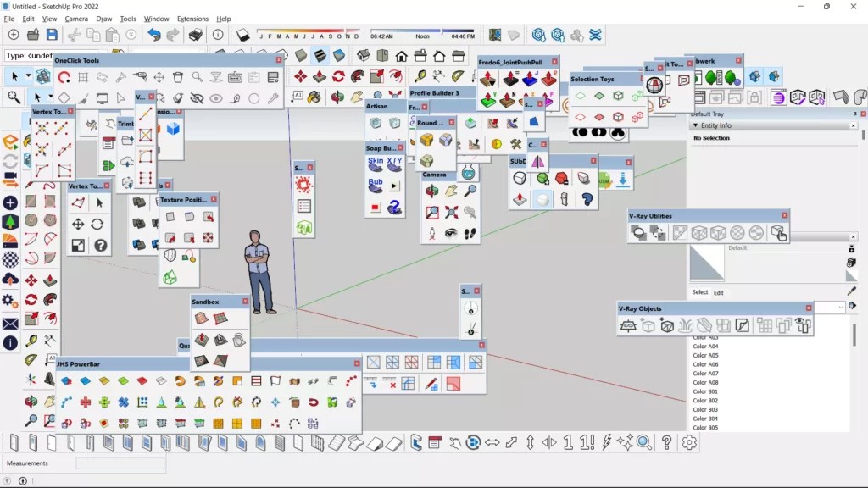Click the V-Ray infinite plane icon
The width and height of the screenshot is (868, 488).
pyautogui.click(x=627, y=325)
